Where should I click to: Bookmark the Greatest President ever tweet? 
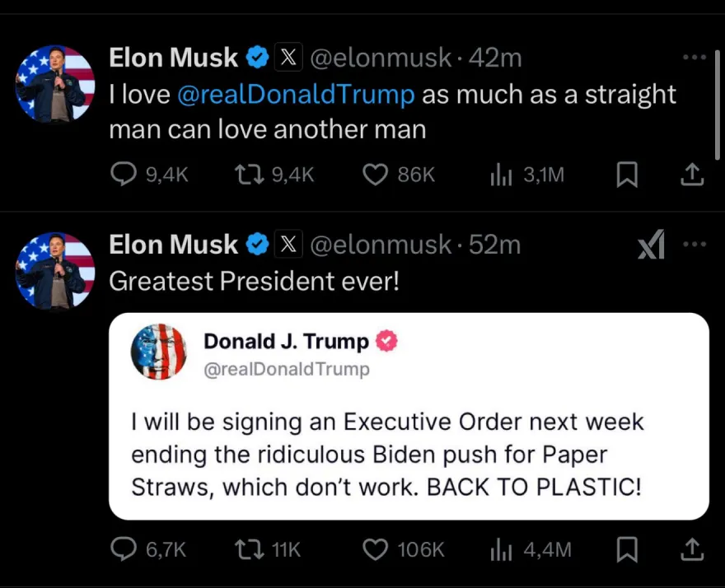click(628, 548)
